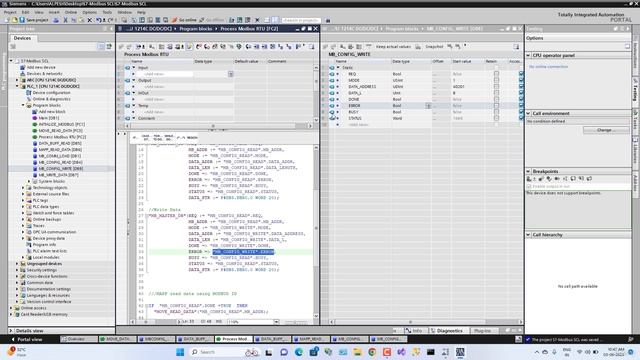Open the MB_WRITE_DATA data block
Viewport: 640px width, 360px height.
[x=58, y=175]
